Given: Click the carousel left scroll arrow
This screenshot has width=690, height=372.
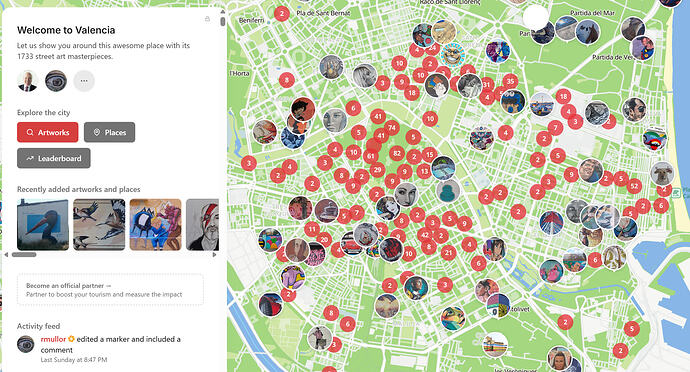Looking at the screenshot, I should 6,254.
